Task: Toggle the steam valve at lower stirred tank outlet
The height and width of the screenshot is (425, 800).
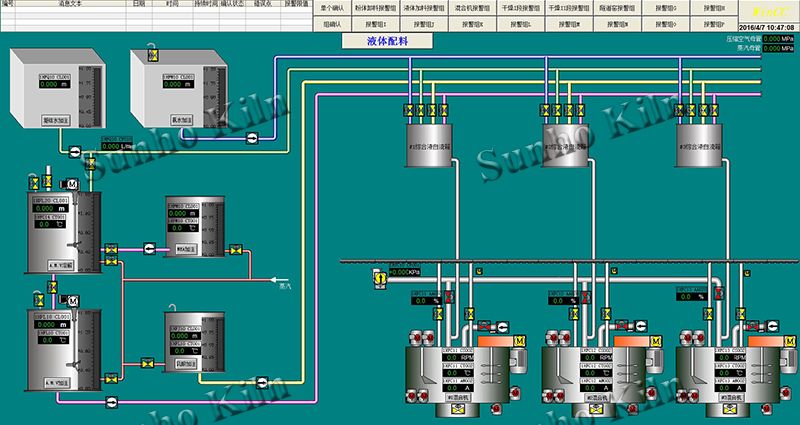Action: [x=112, y=379]
